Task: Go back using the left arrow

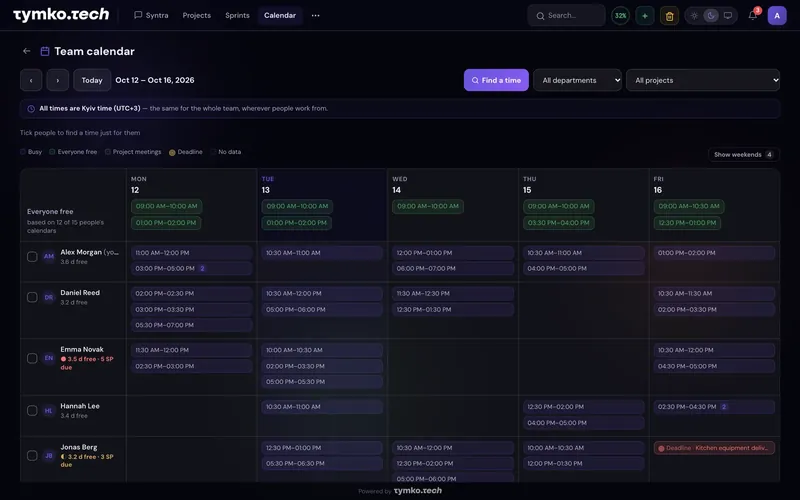Action: (x=27, y=51)
